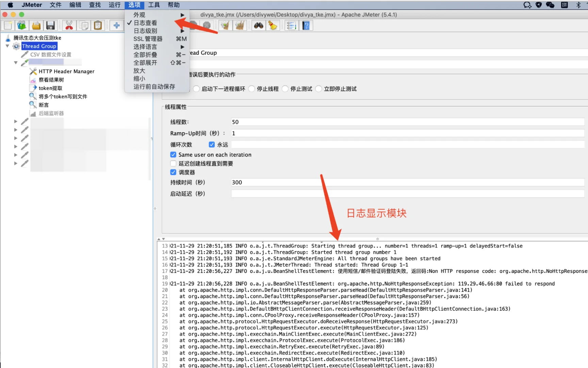Click the 持续时间 field showing 300

click(x=408, y=182)
